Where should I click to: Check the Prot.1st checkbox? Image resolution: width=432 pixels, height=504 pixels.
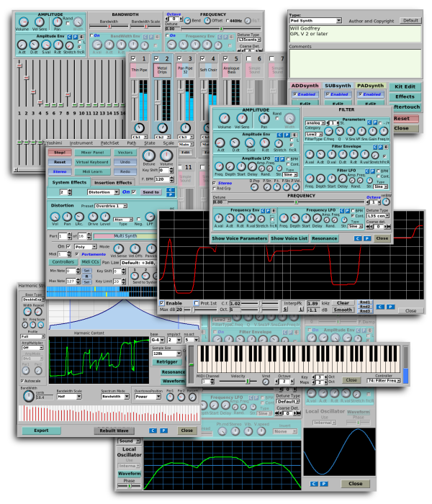tap(197, 303)
